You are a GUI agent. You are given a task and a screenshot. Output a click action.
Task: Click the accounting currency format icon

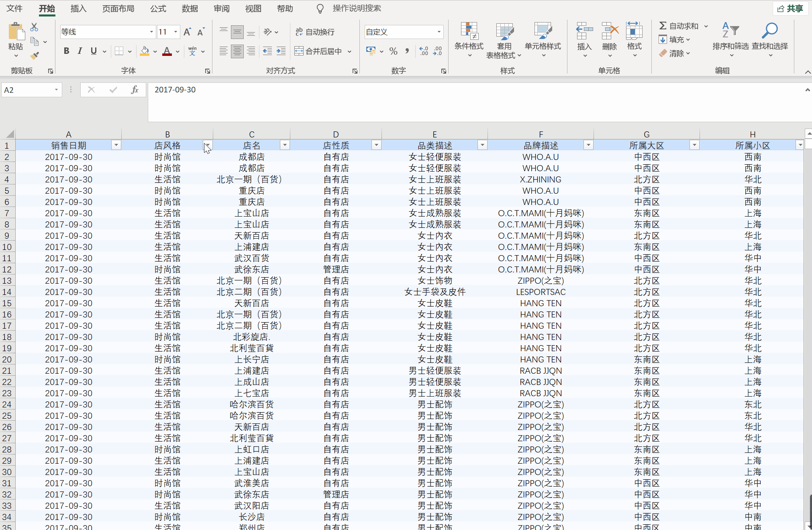tap(371, 51)
